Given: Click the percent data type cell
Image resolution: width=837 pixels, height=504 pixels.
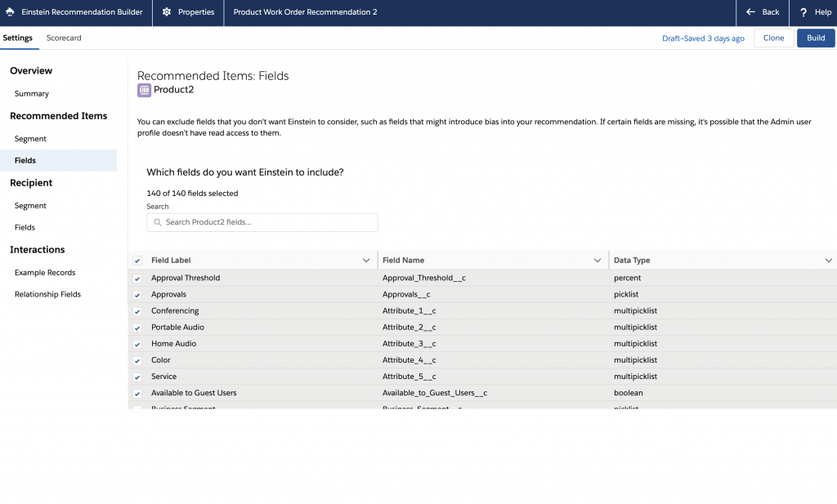Looking at the screenshot, I should pyautogui.click(x=627, y=278).
